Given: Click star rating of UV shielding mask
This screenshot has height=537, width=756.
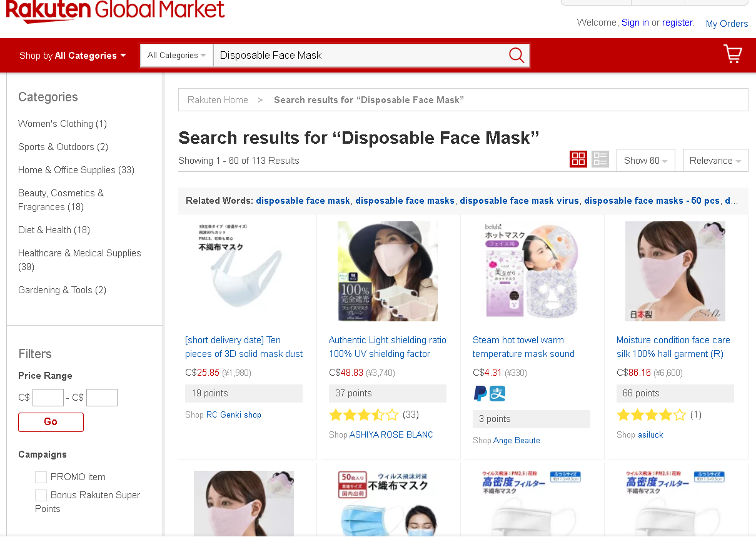Looking at the screenshot, I should click(x=363, y=414).
